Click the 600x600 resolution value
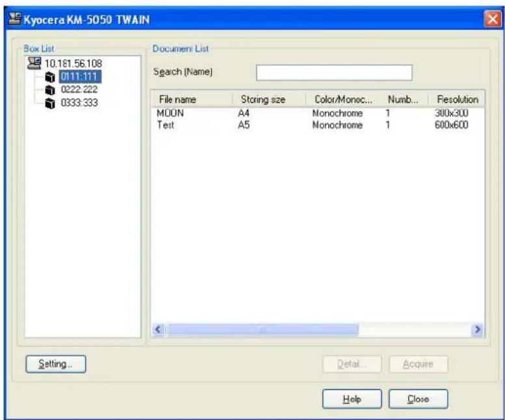 point(451,125)
